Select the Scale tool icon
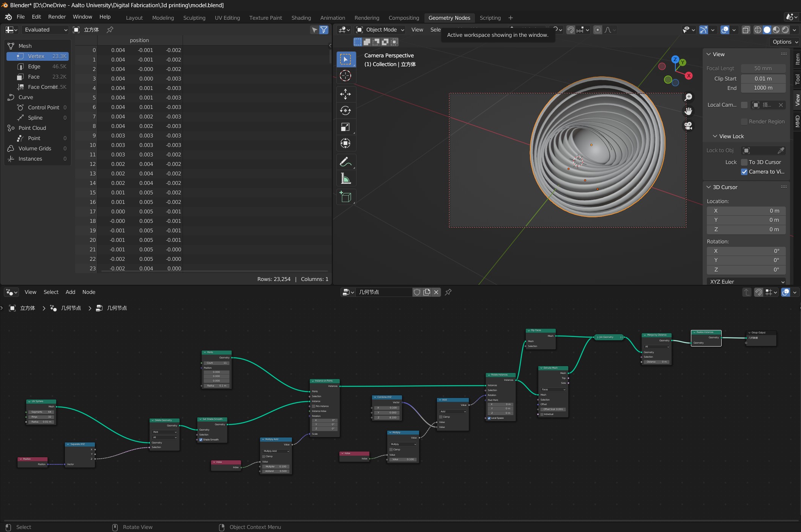 (345, 127)
